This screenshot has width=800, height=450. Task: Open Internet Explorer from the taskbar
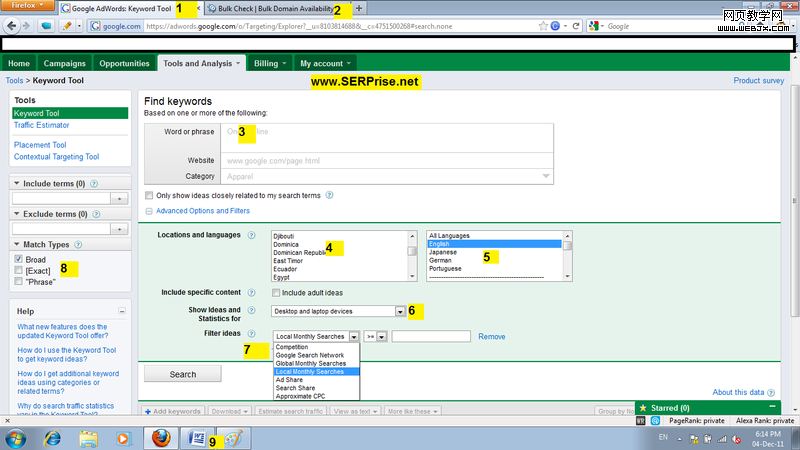pos(52,437)
